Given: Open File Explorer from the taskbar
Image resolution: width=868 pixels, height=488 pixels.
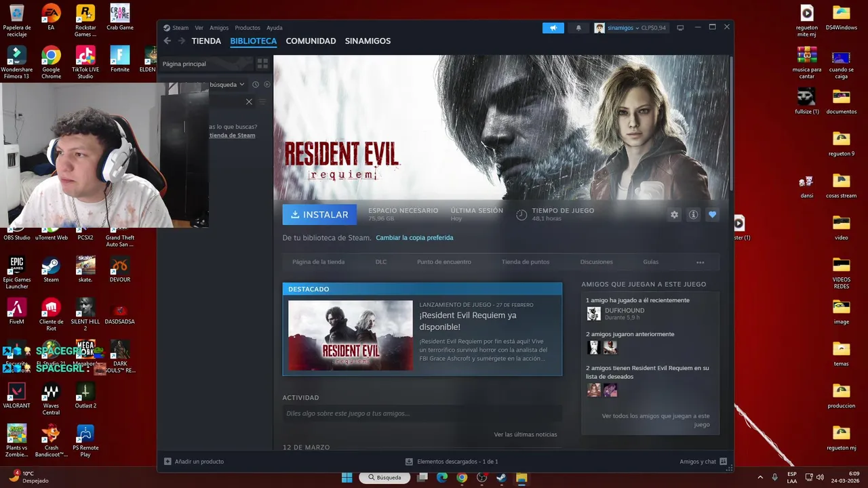Looking at the screenshot, I should coord(521,478).
